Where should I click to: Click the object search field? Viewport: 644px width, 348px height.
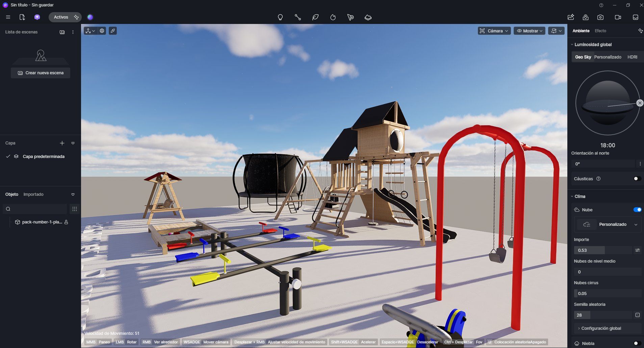tap(35, 209)
